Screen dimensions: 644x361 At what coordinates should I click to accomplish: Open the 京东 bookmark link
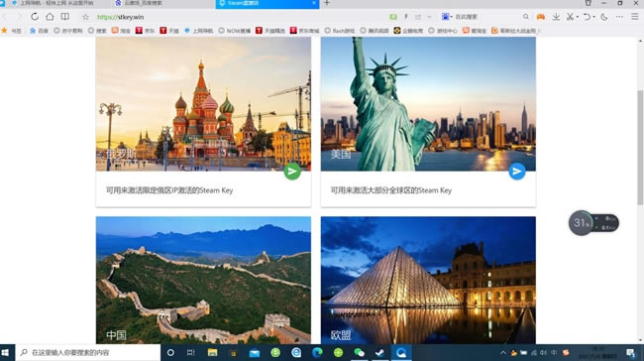point(145,31)
